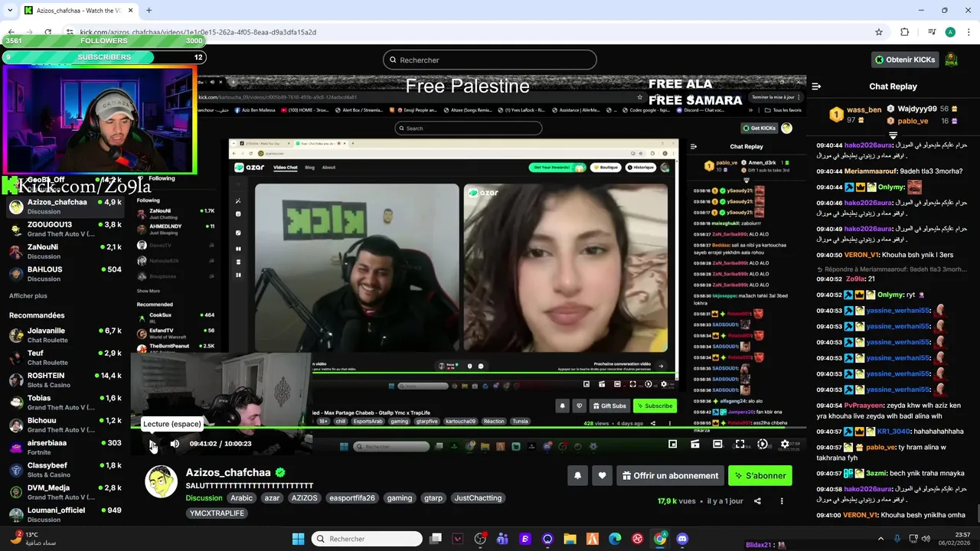Open the playback speed menu

pos(763,444)
